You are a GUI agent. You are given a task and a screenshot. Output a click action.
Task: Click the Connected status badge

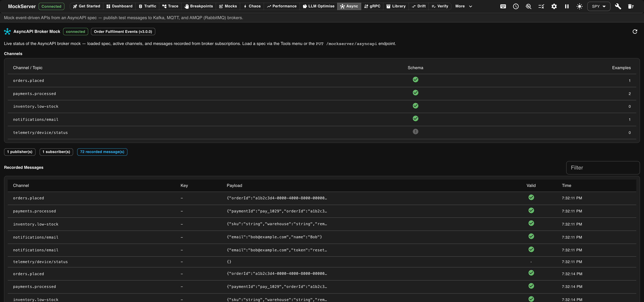pyautogui.click(x=51, y=7)
